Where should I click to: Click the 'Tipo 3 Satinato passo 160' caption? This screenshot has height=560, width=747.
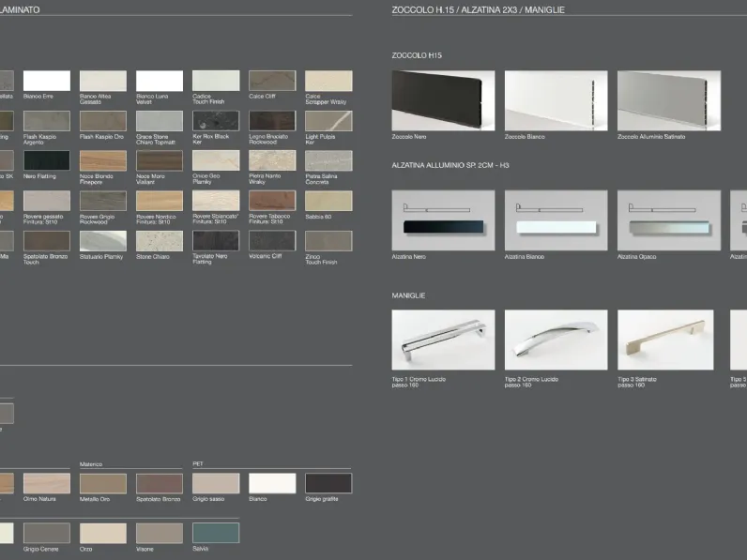pos(637,383)
